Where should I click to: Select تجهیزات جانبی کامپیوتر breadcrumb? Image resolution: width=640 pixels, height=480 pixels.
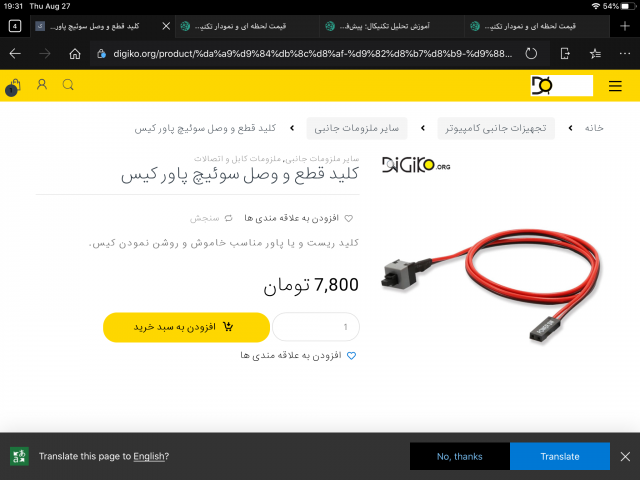pyautogui.click(x=496, y=128)
